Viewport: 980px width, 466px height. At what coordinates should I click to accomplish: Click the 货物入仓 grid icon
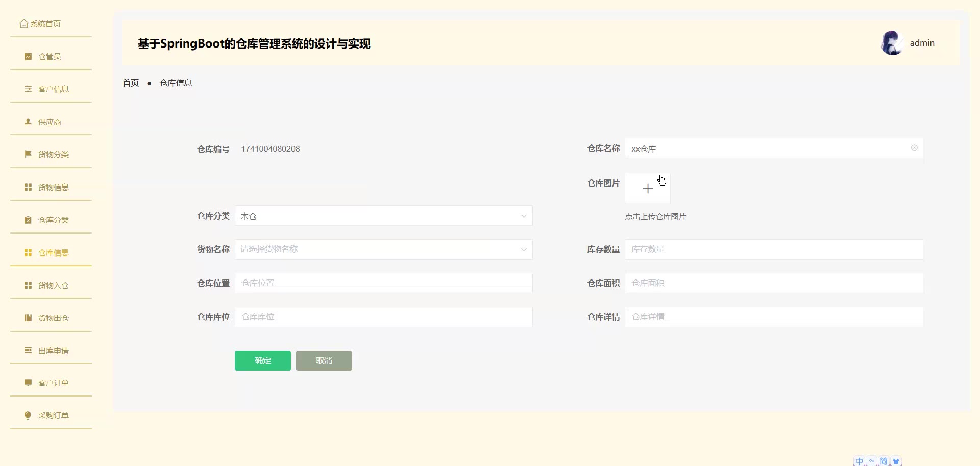tap(28, 285)
